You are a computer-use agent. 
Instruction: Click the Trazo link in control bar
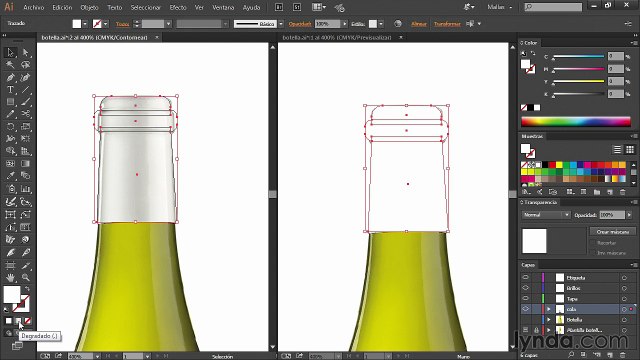coord(122,24)
